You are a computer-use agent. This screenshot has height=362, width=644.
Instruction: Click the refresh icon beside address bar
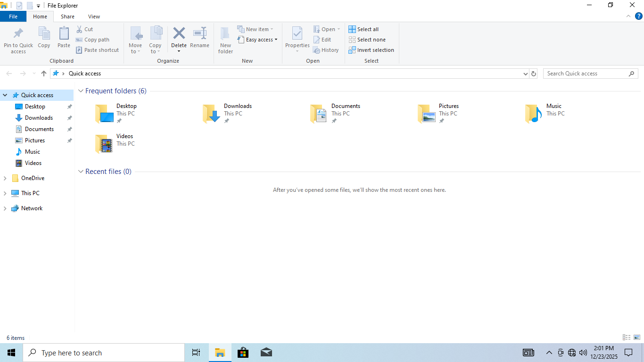534,74
